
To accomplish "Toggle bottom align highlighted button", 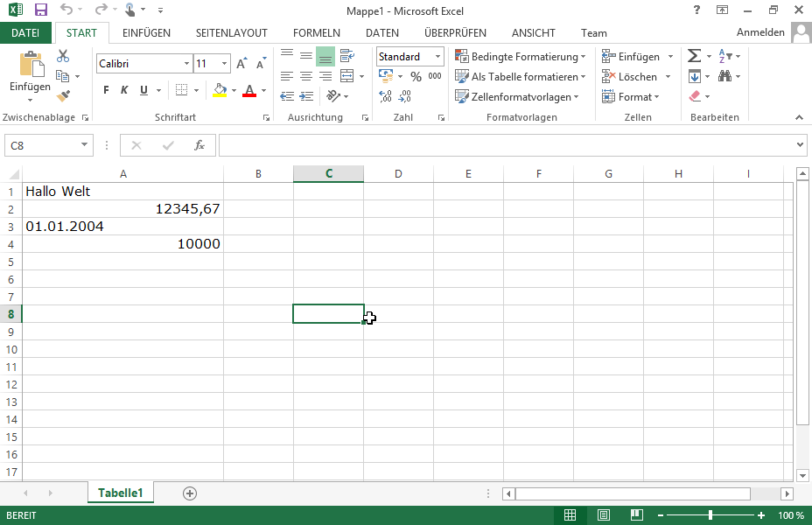I will [x=325, y=56].
